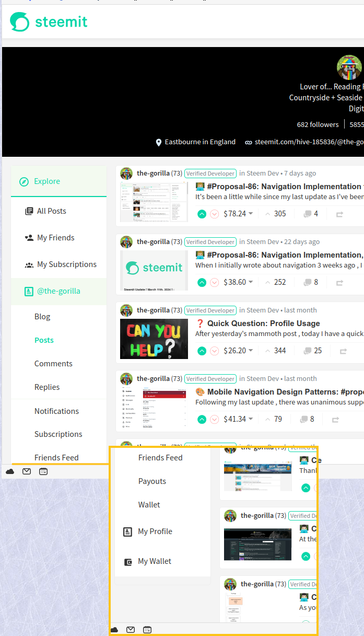Upvote the $78.24 Proposal-86 post
This screenshot has height=636, width=364.
tap(202, 214)
